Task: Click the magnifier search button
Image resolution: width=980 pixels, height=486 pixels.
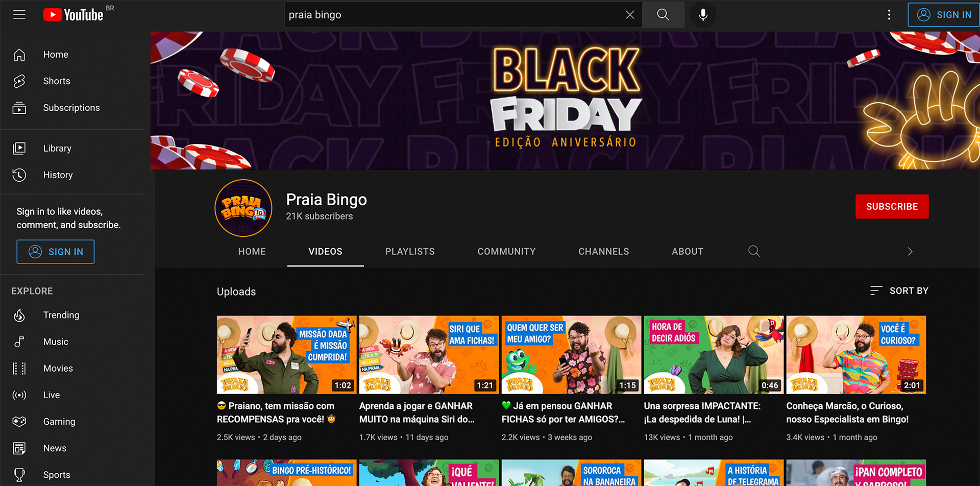Action: click(663, 15)
